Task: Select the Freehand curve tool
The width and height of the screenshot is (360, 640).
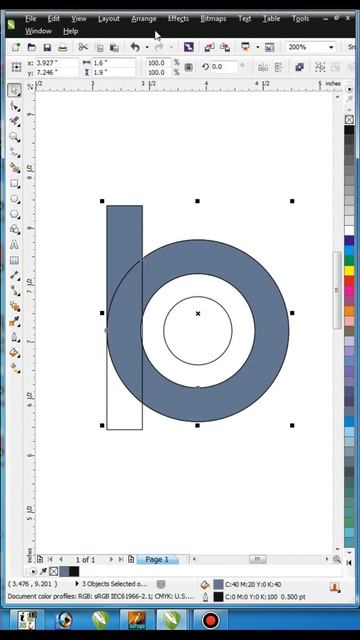Action: pyautogui.click(x=15, y=153)
